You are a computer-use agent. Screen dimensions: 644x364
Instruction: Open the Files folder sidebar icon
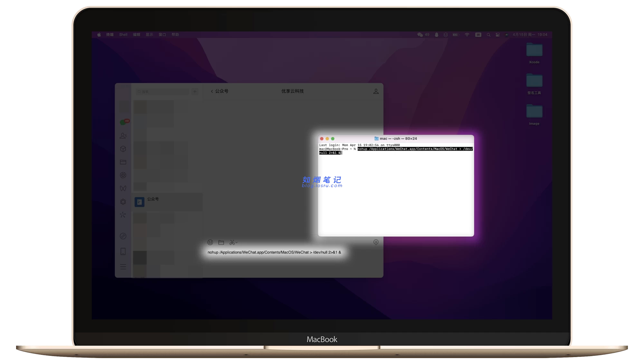coord(123,162)
